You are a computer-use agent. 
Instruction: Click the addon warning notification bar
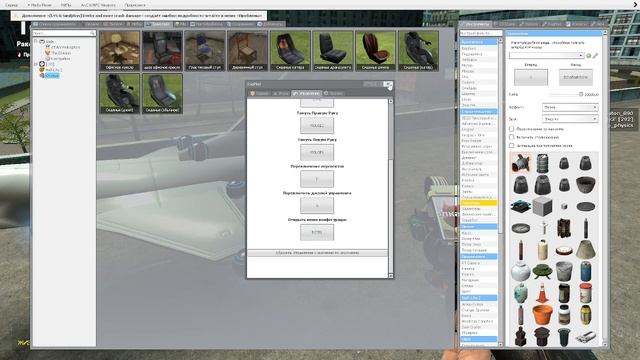point(139,16)
